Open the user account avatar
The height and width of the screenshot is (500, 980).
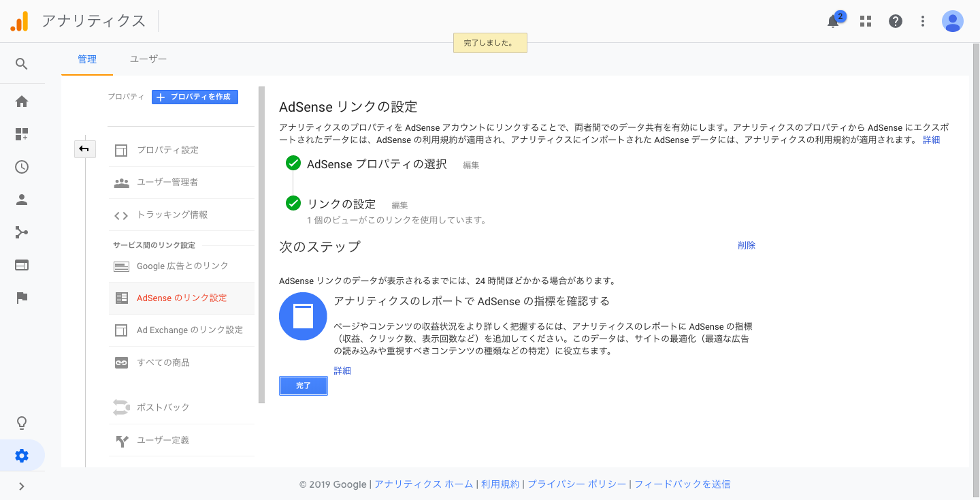tap(953, 21)
